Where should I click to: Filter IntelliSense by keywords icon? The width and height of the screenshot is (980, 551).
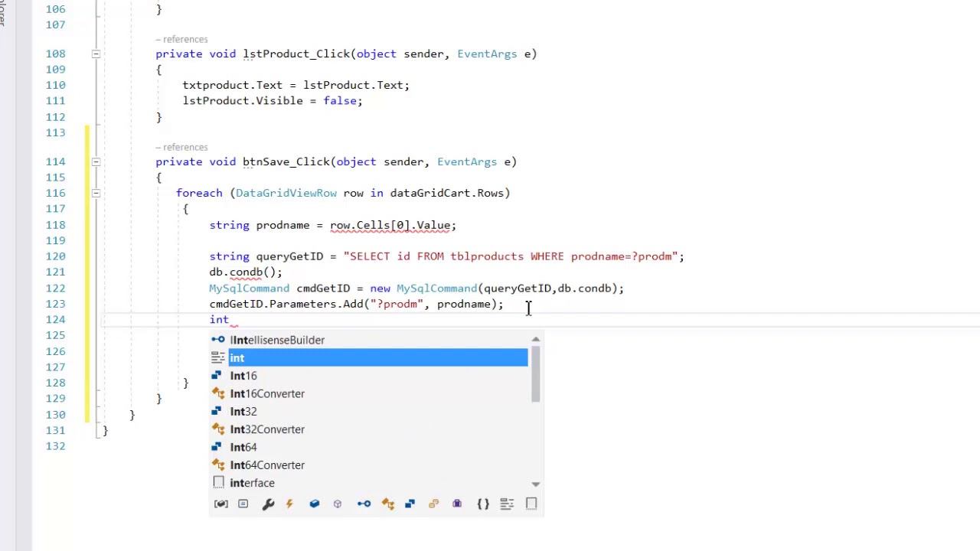(x=507, y=504)
